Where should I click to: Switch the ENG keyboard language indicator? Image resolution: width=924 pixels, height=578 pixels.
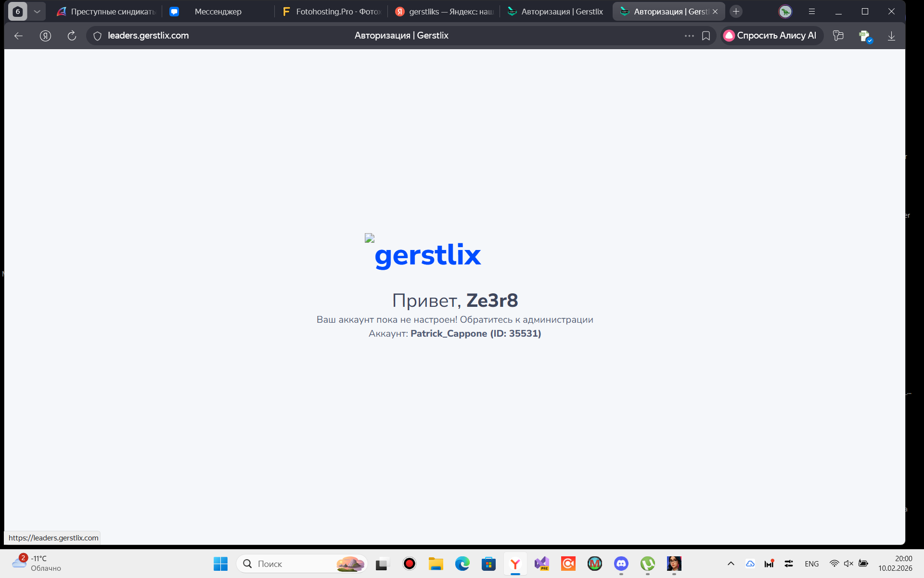point(811,564)
